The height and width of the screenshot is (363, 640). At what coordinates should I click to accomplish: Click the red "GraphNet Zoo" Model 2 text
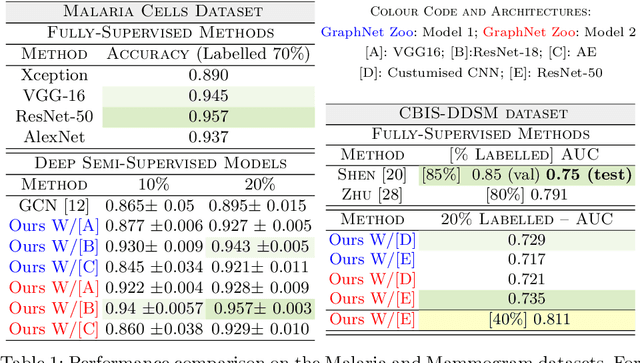(x=529, y=32)
